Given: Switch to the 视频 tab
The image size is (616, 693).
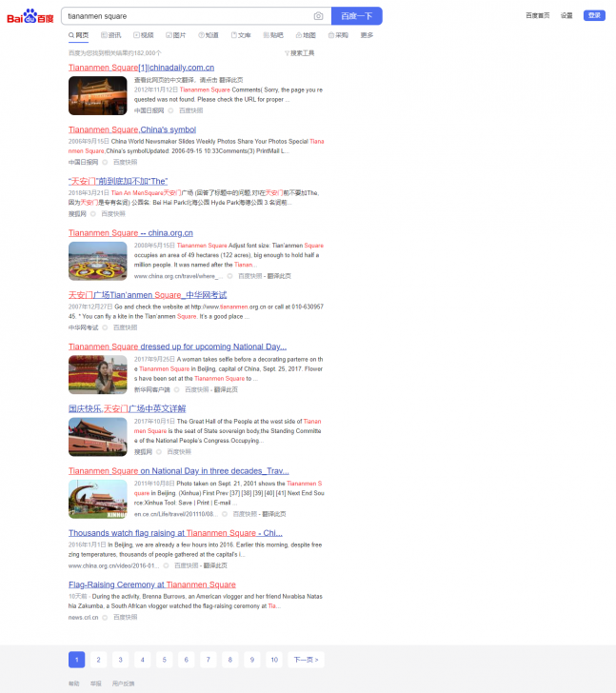Looking at the screenshot, I should click(144, 35).
